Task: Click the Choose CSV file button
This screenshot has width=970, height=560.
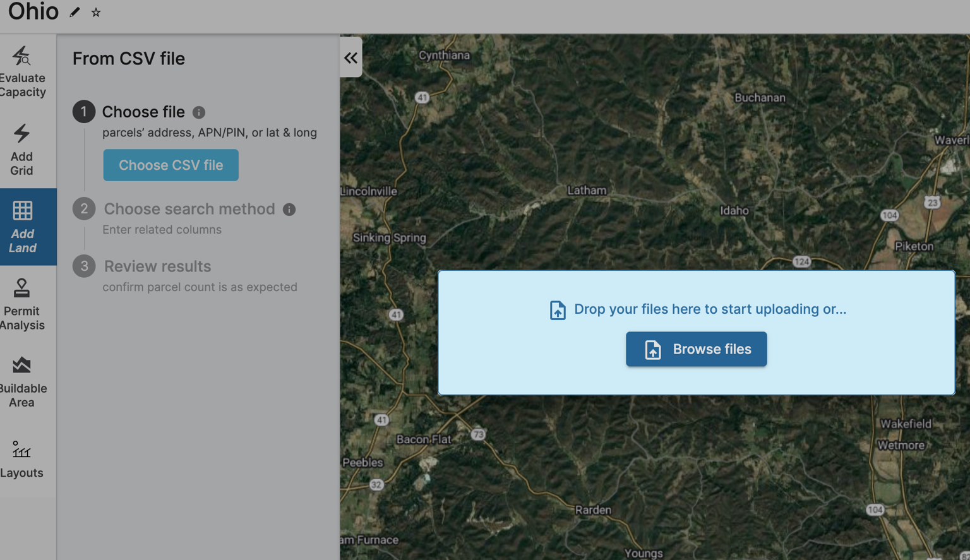Action: point(171,165)
